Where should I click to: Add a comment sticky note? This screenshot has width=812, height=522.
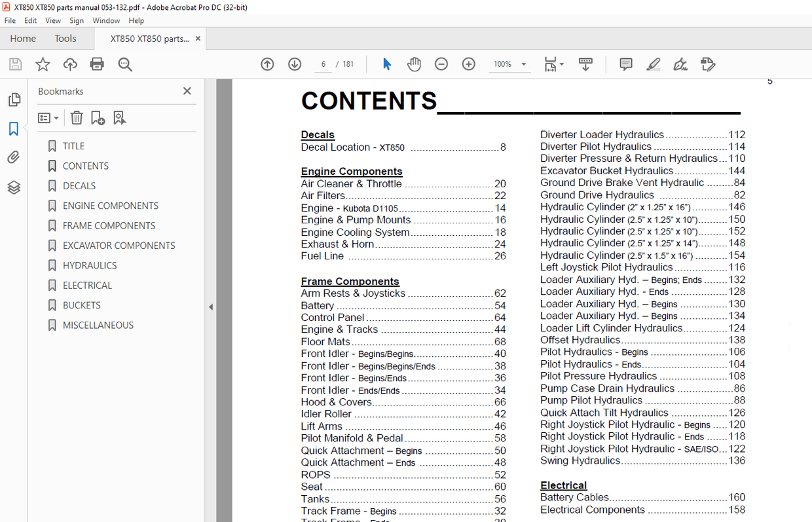pyautogui.click(x=626, y=64)
